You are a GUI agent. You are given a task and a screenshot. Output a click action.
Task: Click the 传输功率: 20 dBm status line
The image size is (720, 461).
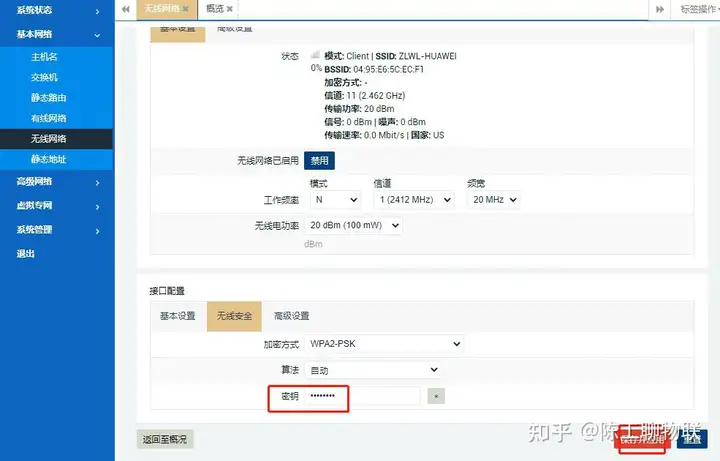pos(359,109)
